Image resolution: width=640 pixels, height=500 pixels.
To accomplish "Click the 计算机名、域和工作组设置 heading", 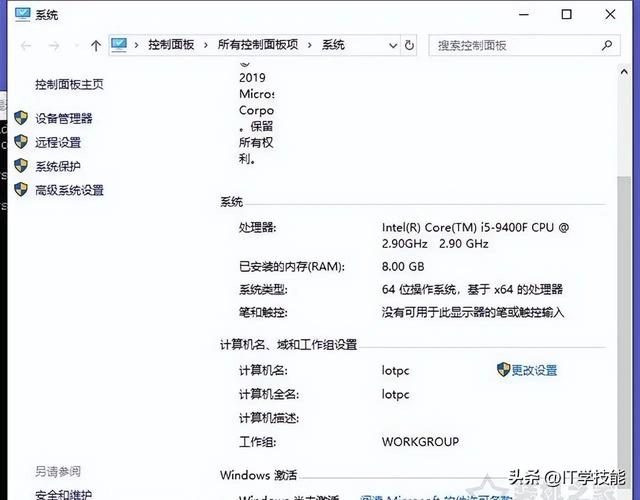I will click(289, 344).
